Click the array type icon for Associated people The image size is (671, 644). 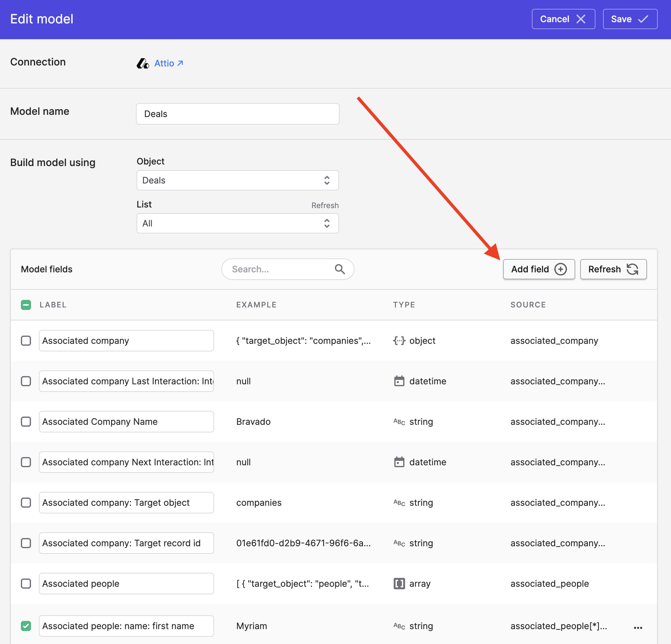(x=399, y=583)
